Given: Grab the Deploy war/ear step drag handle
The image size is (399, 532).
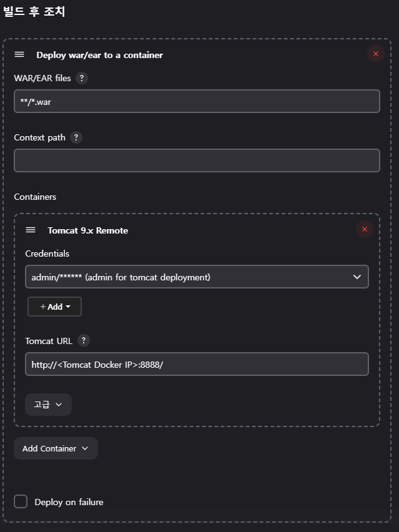Looking at the screenshot, I should (19, 54).
